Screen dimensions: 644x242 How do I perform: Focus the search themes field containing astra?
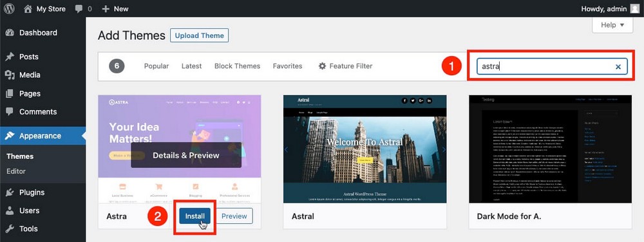pyautogui.click(x=552, y=66)
